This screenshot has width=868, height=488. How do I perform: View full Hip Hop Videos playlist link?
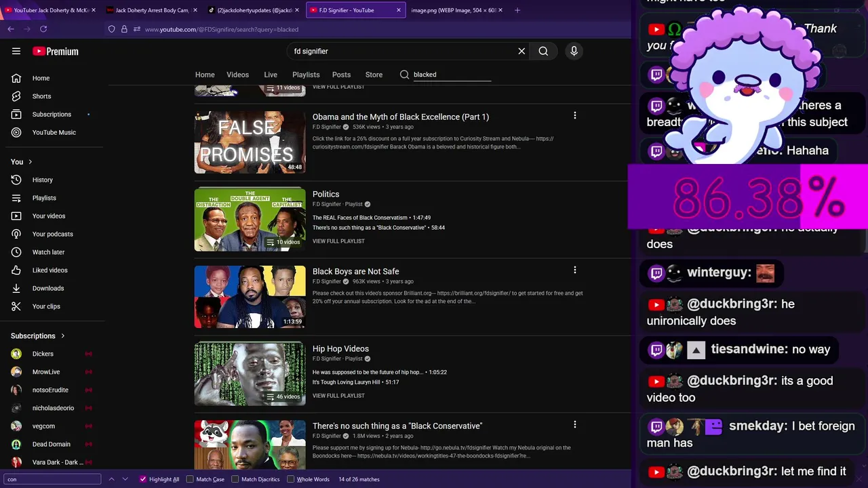[x=338, y=396]
